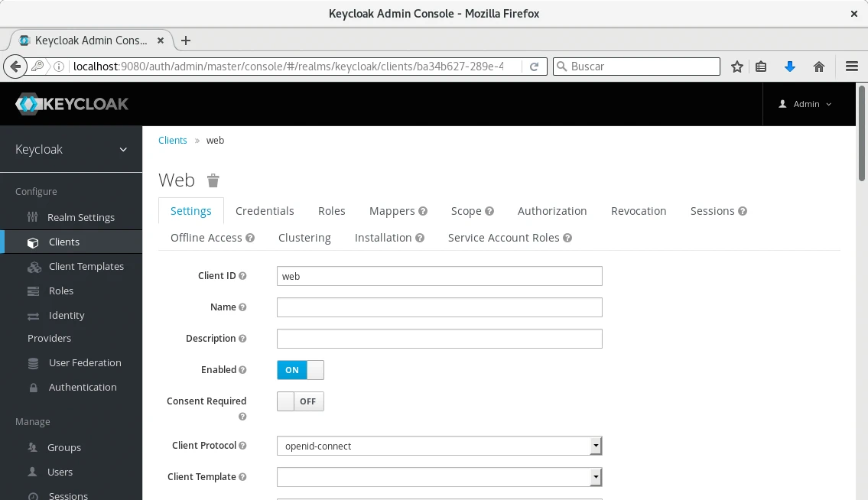Open the Firefox hamburger menu
Image resolution: width=868 pixels, height=500 pixels.
pos(851,67)
